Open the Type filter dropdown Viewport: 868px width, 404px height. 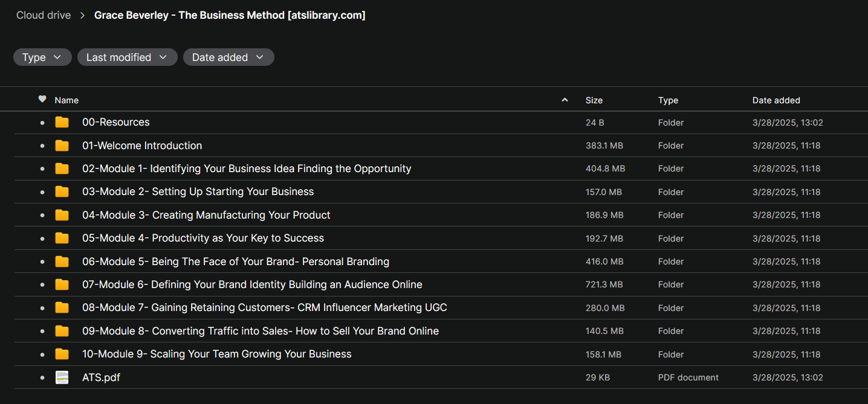(x=42, y=57)
